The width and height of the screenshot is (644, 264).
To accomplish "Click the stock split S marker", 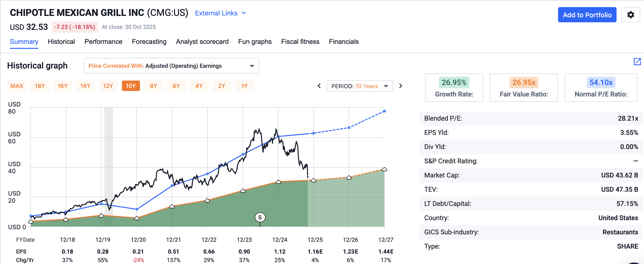I will (x=260, y=218).
